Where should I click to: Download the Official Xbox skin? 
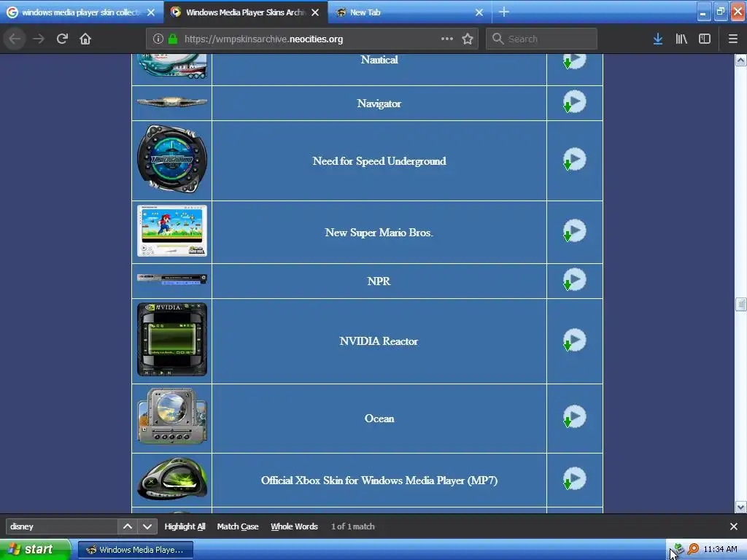click(575, 479)
